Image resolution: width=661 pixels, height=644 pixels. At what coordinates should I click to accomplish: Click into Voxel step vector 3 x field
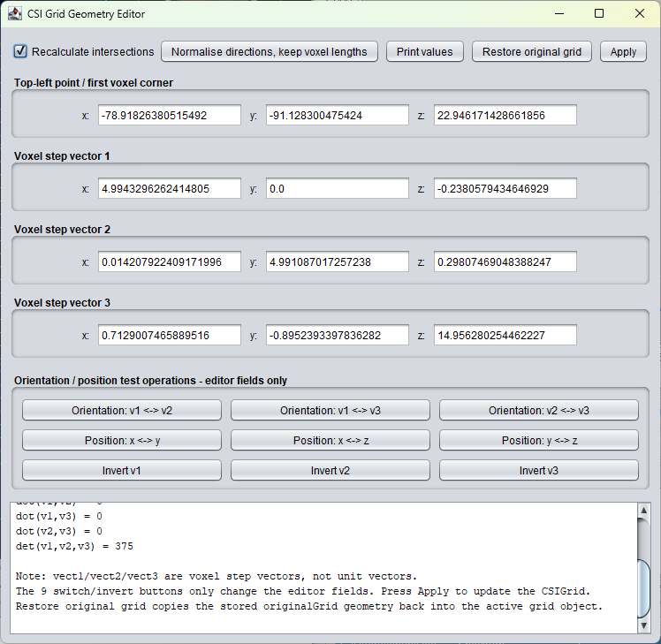coord(170,335)
